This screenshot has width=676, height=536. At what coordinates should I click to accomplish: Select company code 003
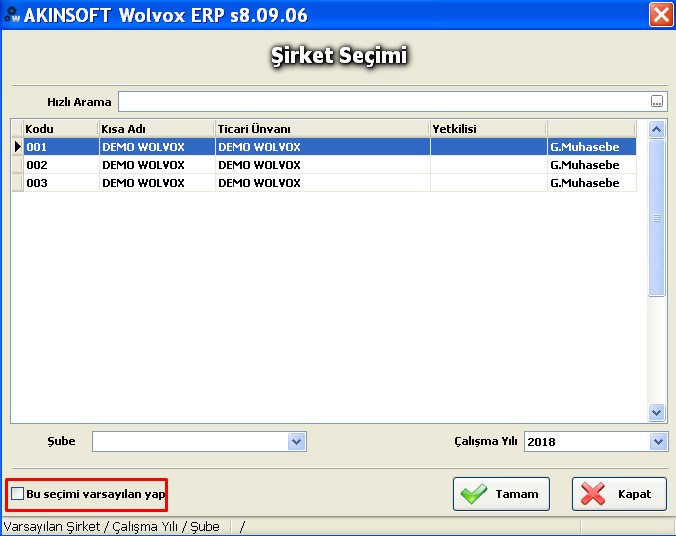click(x=61, y=183)
